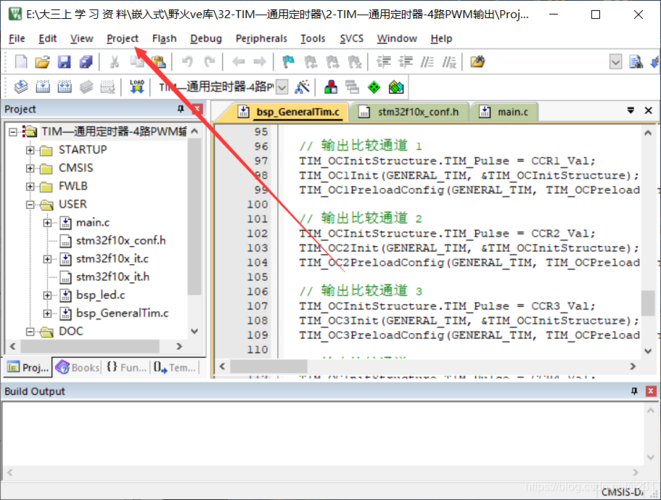
Task: Indent selected lines icon
Action: coord(384,62)
